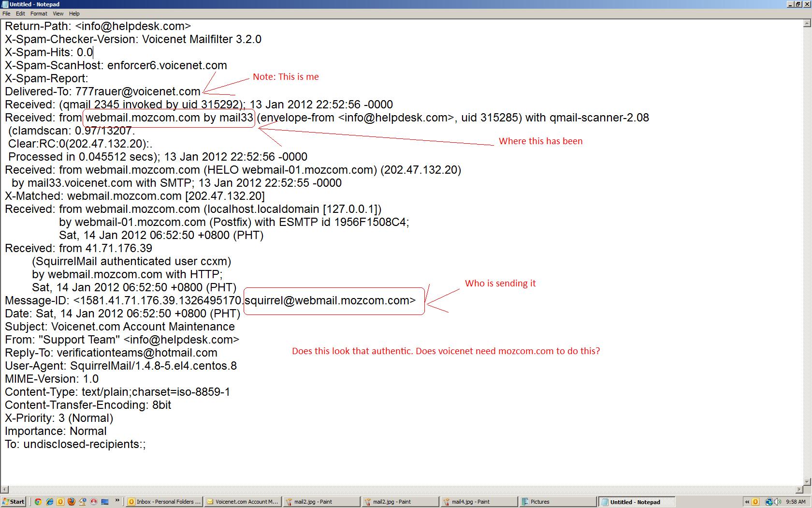Click the 'by webmail.mozcom.com with HTTP;' line
Image resolution: width=812 pixels, height=508 pixels.
tap(127, 274)
